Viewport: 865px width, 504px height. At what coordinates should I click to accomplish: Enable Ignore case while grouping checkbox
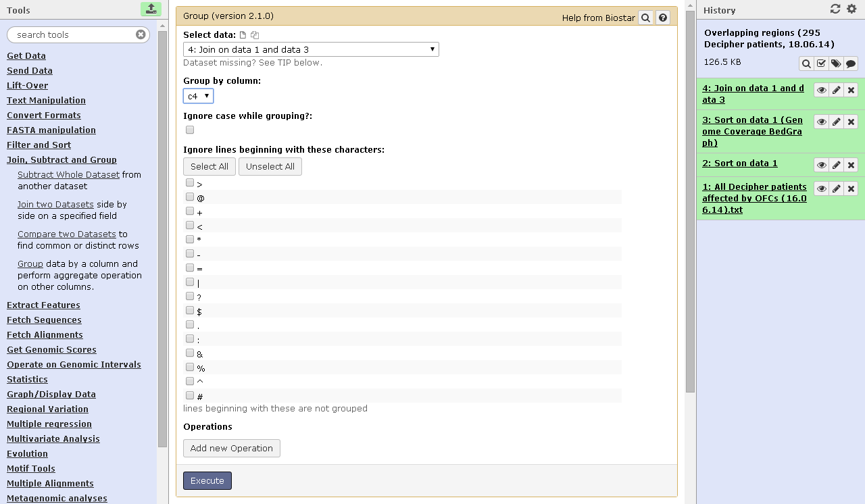point(190,130)
